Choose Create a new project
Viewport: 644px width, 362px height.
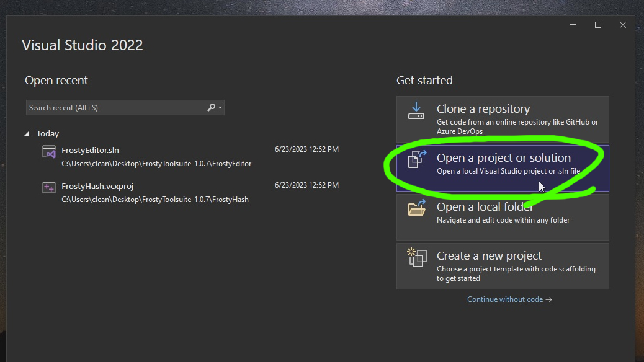click(x=503, y=266)
